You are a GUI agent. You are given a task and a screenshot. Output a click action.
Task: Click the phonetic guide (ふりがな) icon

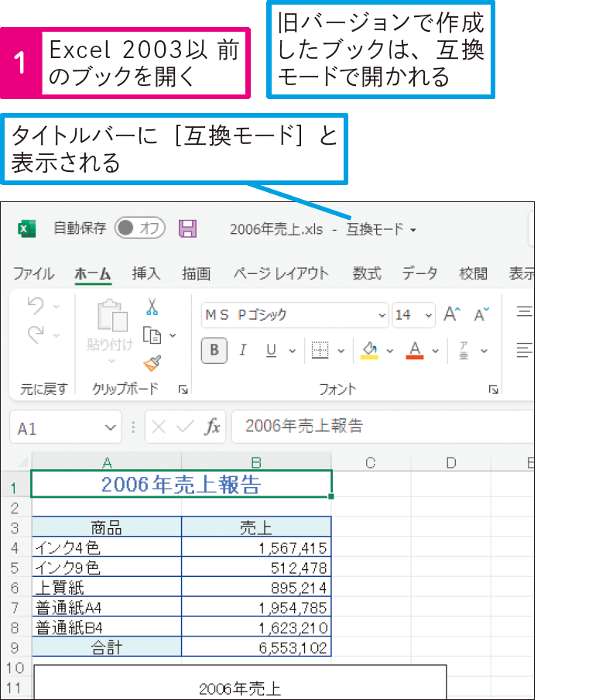pos(464,350)
